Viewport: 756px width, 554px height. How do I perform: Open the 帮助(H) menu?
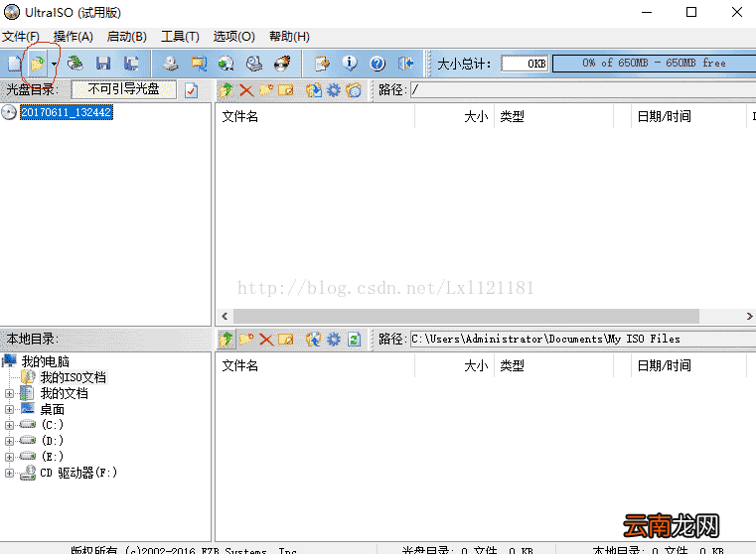pos(289,37)
